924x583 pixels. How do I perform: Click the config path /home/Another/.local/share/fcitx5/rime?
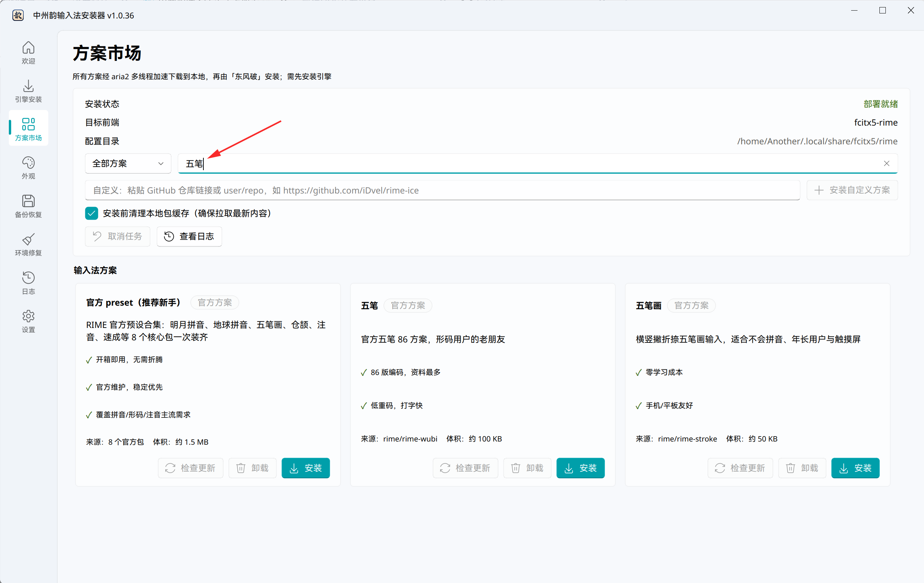(817, 141)
